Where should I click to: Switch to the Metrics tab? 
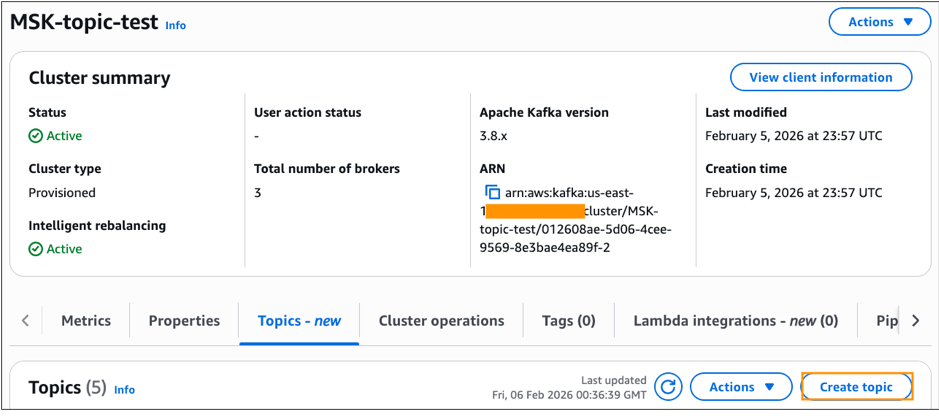(86, 321)
